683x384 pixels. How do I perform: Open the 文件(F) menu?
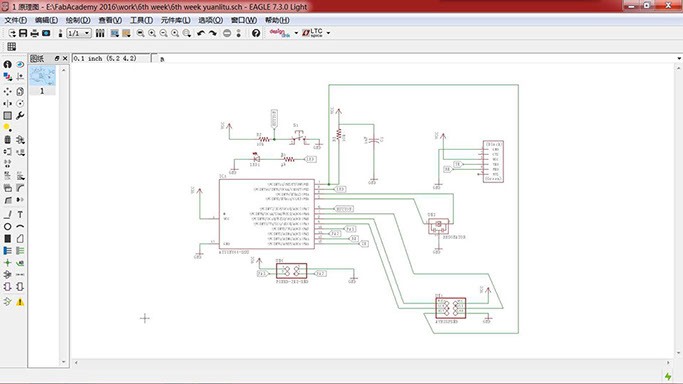pyautogui.click(x=16, y=20)
